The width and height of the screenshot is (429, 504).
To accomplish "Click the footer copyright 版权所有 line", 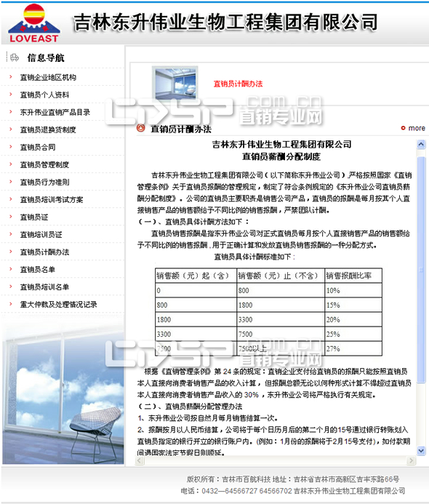I will point(293,479).
